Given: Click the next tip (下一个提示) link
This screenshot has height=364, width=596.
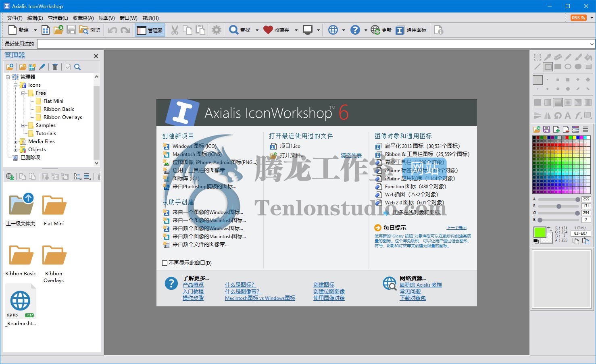Looking at the screenshot, I should (x=456, y=228).
